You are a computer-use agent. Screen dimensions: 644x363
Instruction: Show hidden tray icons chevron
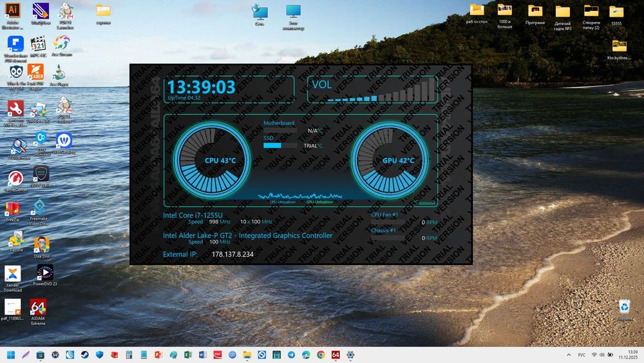tap(569, 355)
